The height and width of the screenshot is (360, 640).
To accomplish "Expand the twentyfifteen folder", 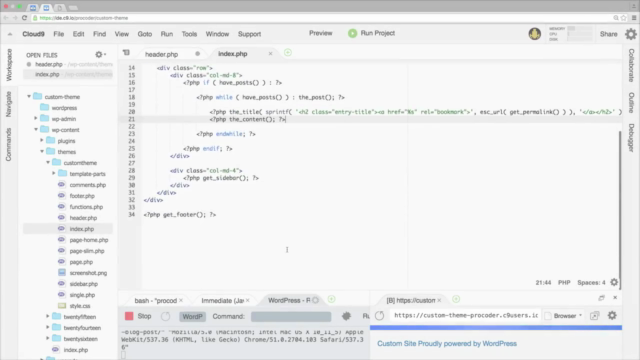I will [x=47, y=317].
